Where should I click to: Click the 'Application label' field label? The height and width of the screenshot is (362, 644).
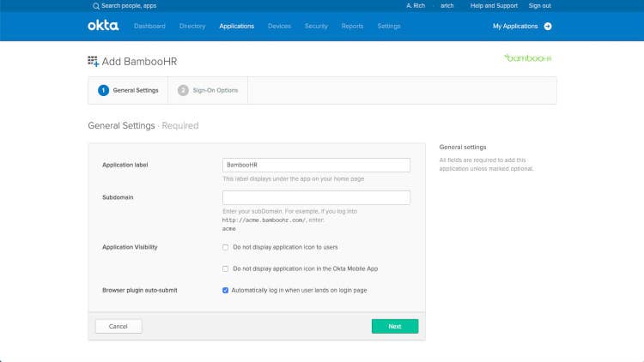tap(125, 165)
